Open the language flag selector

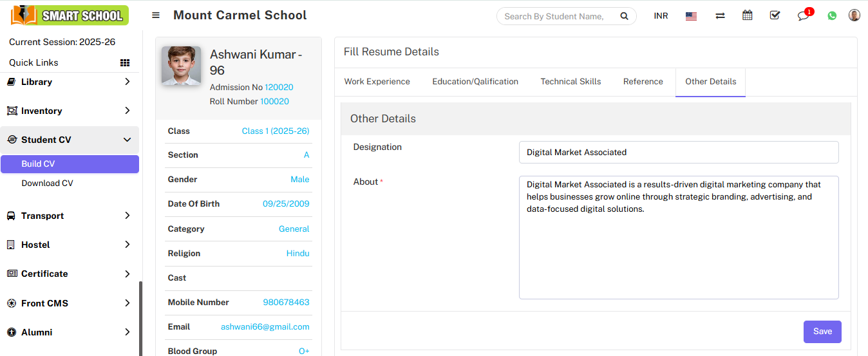pos(691,16)
